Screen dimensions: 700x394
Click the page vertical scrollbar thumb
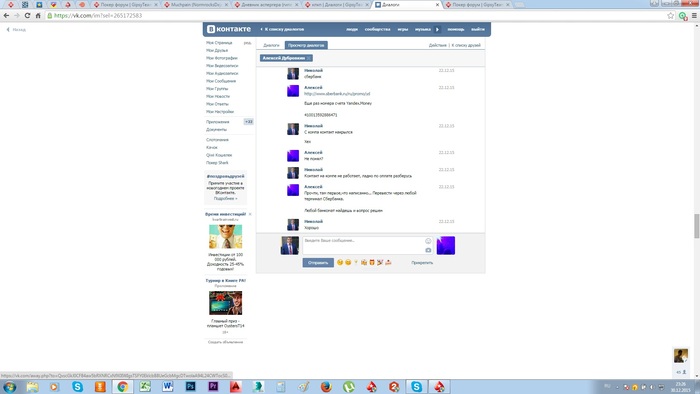tap(696, 226)
